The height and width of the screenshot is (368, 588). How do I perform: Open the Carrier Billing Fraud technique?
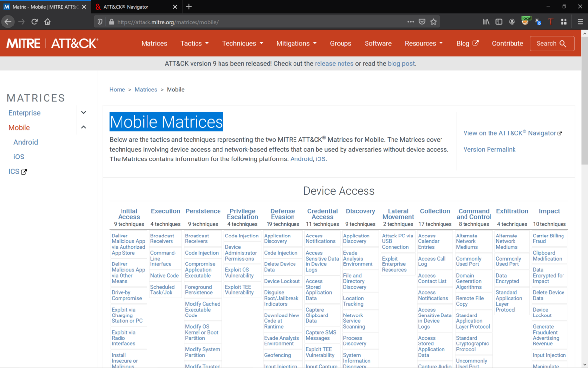coord(548,238)
